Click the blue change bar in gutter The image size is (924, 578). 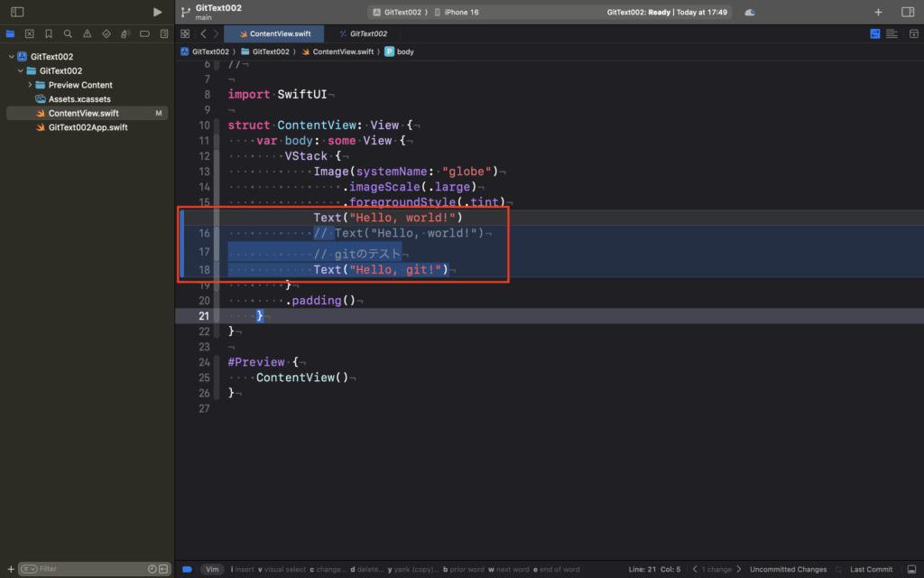pos(182,243)
